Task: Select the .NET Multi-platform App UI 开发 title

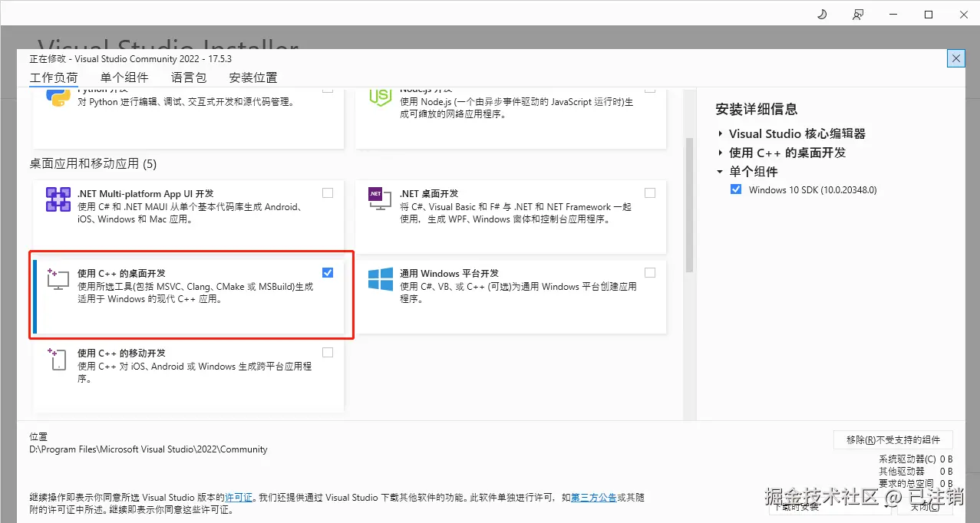Action: tap(146, 194)
